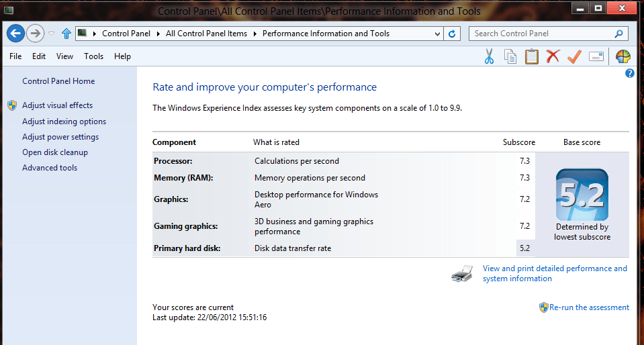Click the 'Last update: 22/06/2012 15:51:16' text
644x345 pixels.
coord(210,317)
